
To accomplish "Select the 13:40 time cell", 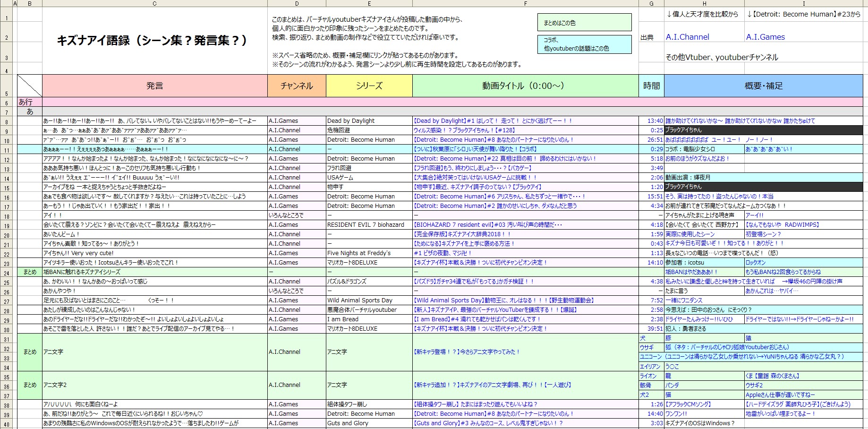I will coord(651,121).
